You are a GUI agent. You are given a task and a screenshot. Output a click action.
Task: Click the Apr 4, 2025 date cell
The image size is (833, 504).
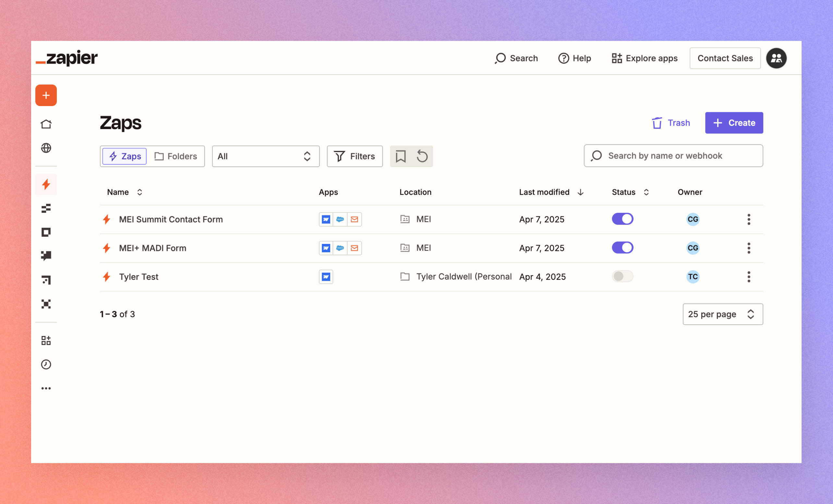[542, 277]
